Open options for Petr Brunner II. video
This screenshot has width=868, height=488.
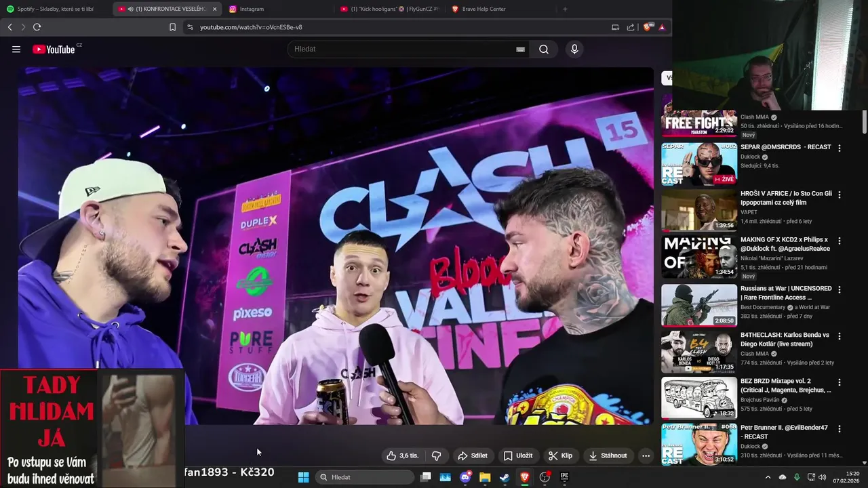pos(840,428)
